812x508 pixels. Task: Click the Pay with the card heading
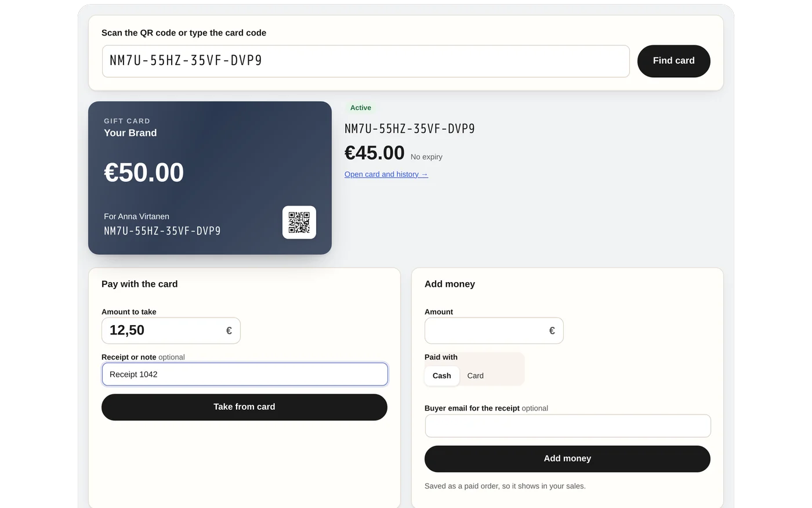point(140,284)
